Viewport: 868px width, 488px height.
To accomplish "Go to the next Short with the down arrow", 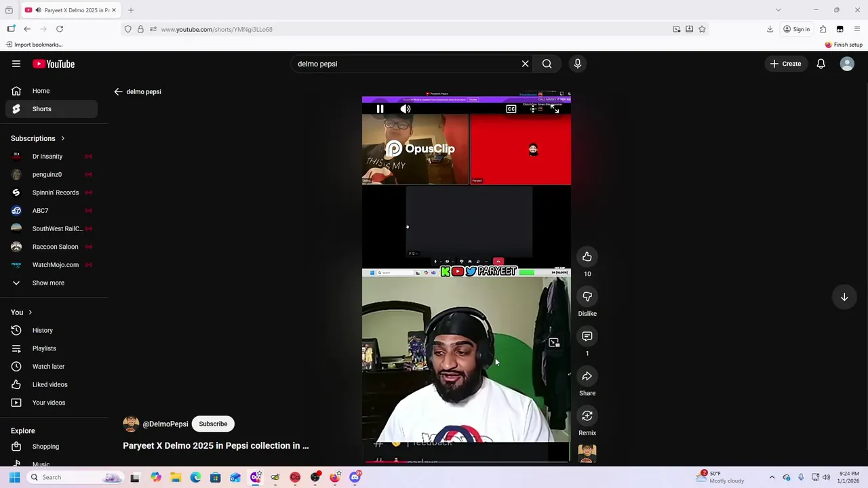I will click(x=844, y=297).
